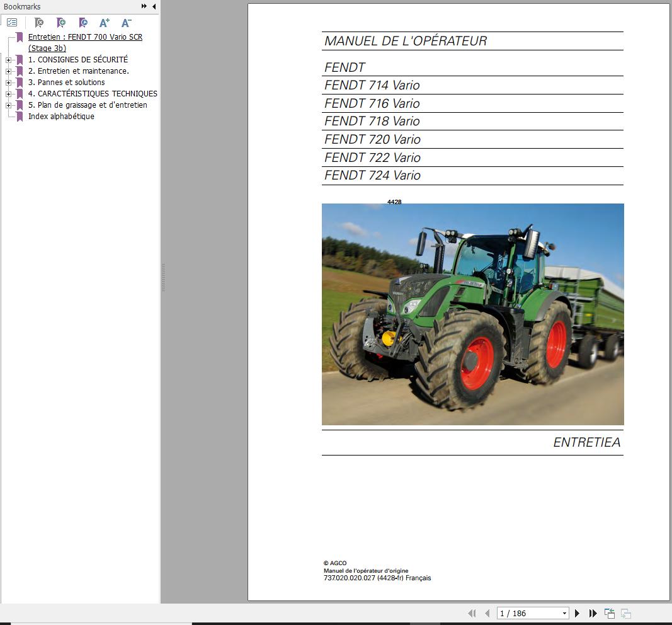Viewport: 672px width, 625px height.
Task: Click the MANUEL DE L'OPÉRATEUR heading
Action: pyautogui.click(x=406, y=41)
